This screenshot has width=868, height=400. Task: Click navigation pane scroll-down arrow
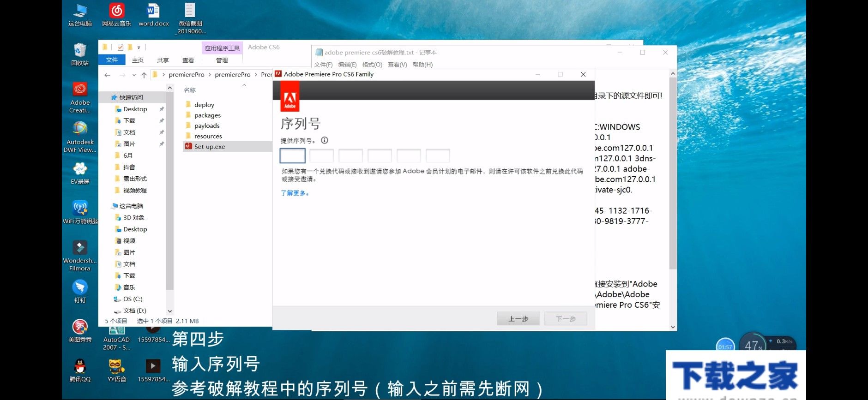(170, 311)
